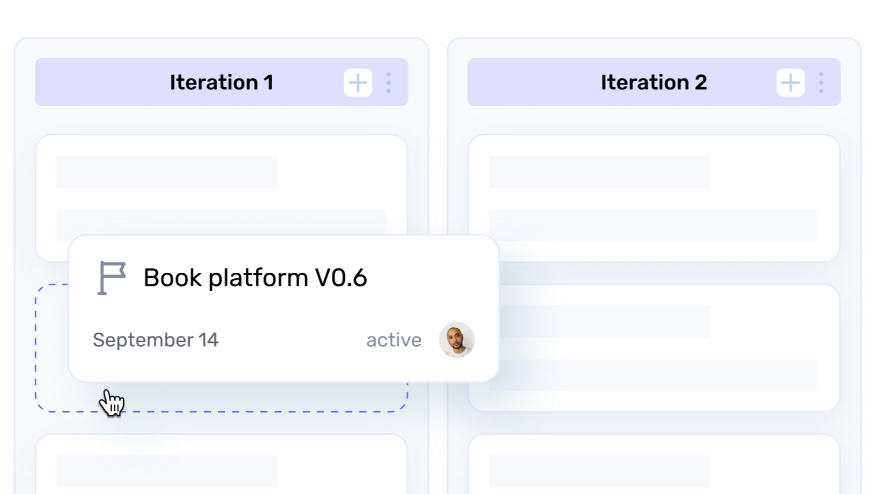
Task: Click the "active" status label
Action: click(393, 340)
